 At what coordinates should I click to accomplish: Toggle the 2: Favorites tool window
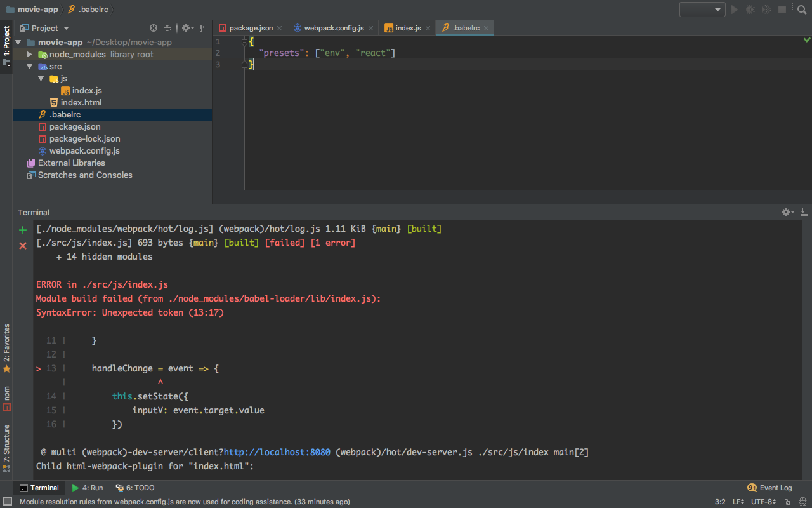[6, 348]
